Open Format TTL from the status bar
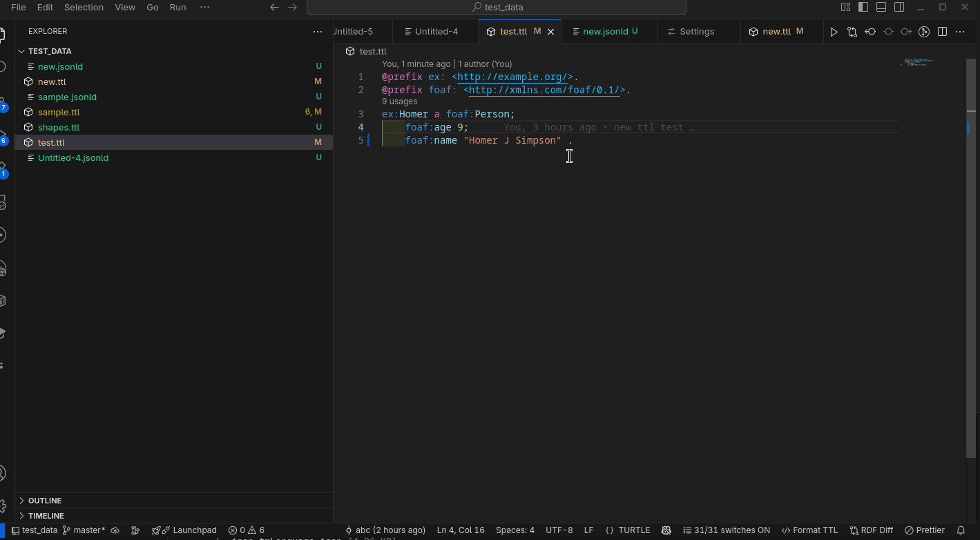980x540 pixels. [809, 530]
